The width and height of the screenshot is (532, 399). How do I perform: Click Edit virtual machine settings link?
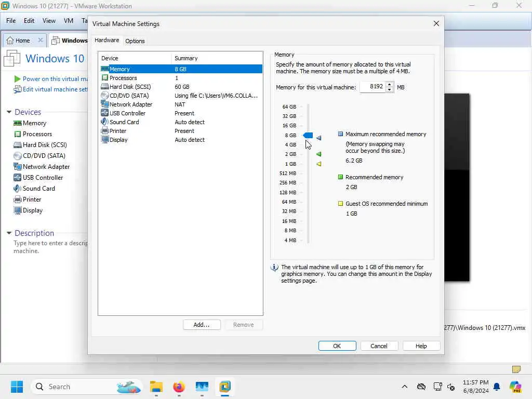(55, 89)
